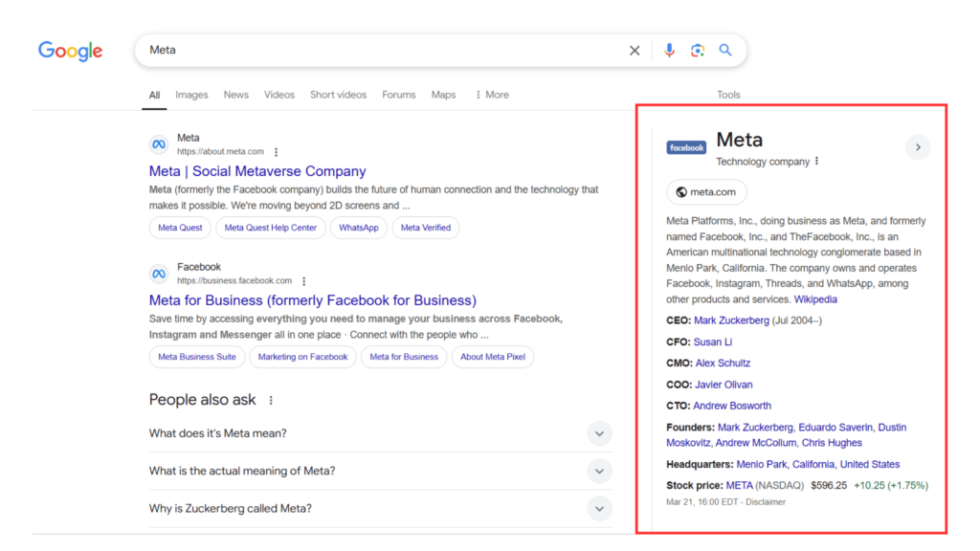Open the search Tools option

(728, 95)
